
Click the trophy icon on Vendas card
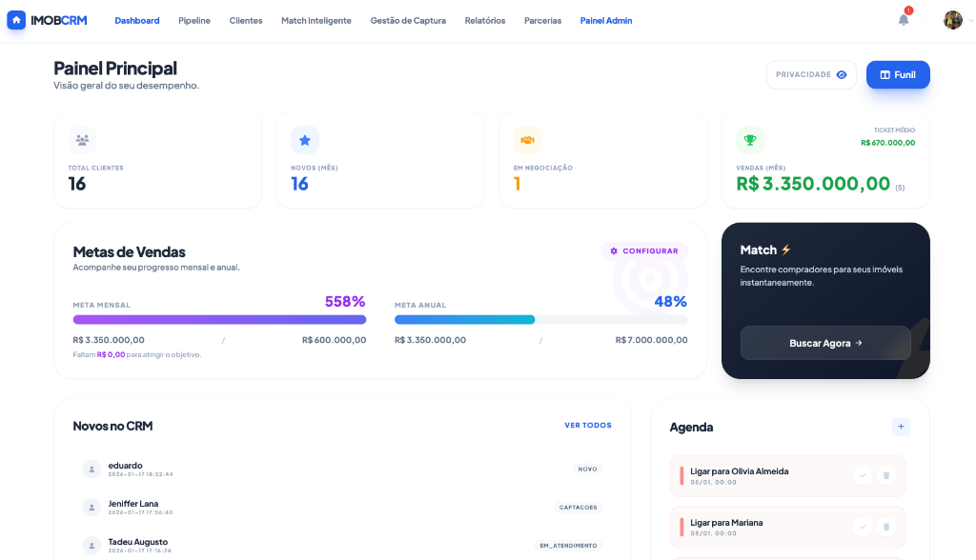[750, 139]
